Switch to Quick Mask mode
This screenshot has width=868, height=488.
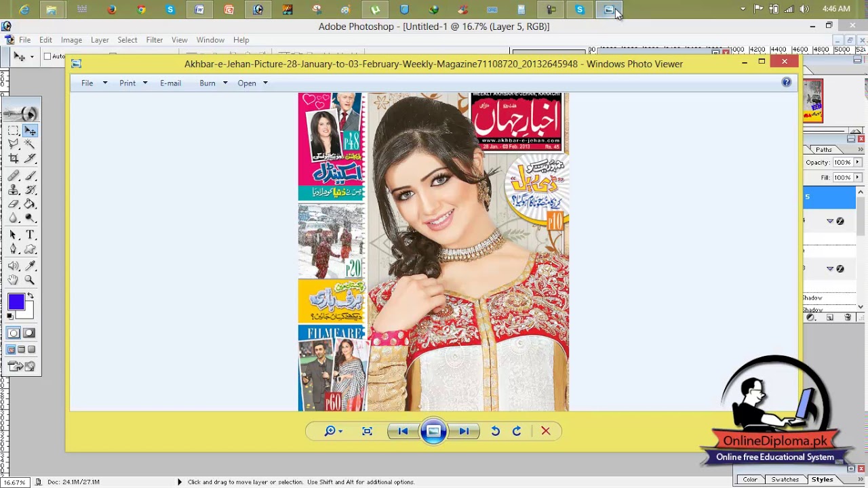30,333
